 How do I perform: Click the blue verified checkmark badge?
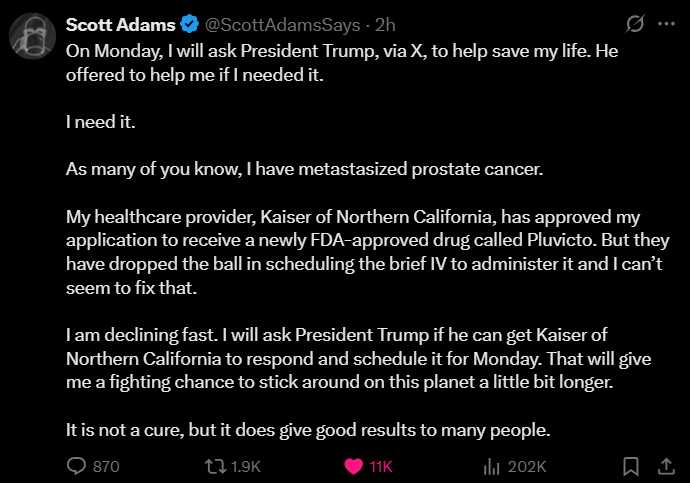[189, 24]
